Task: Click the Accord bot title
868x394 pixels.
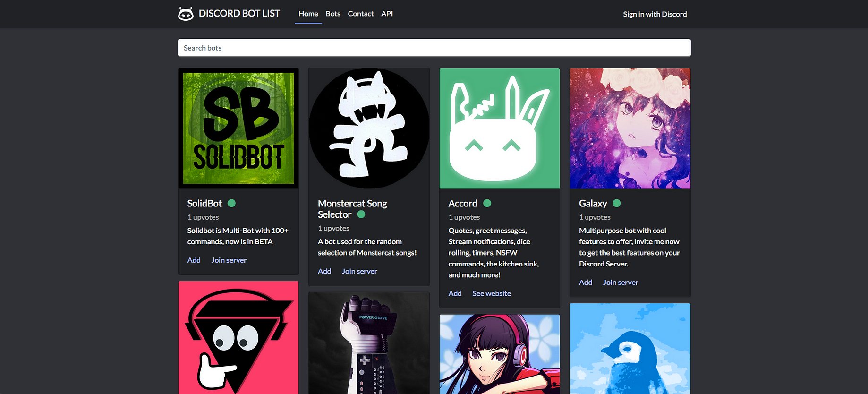Action: click(x=463, y=203)
